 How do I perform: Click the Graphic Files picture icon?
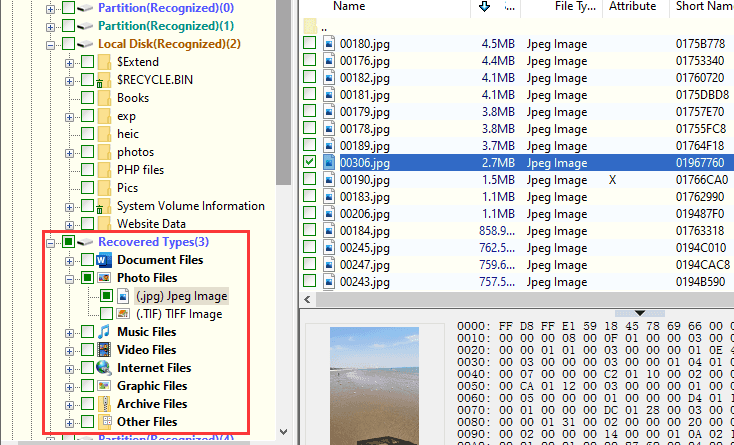(x=105, y=386)
